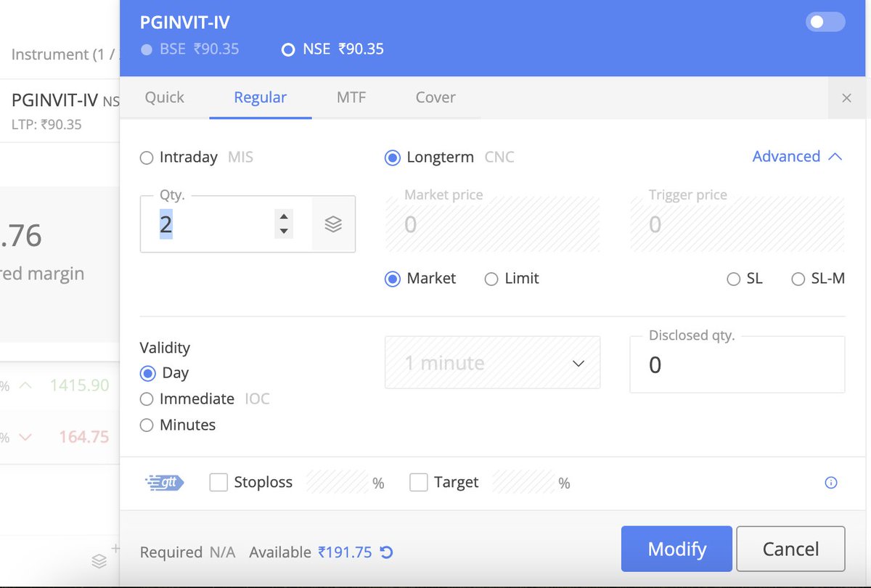Switch to the Regular tab
The image size is (871, 588).
click(260, 97)
